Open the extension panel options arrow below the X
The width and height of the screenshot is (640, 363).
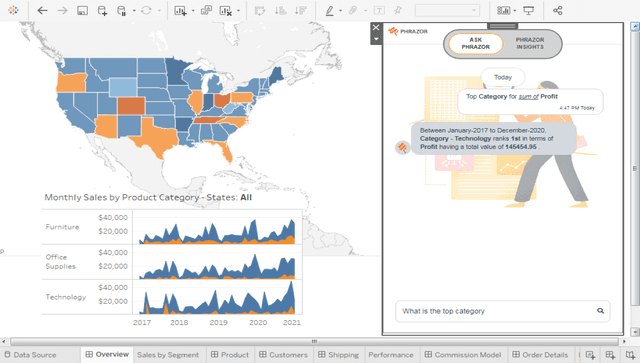(x=376, y=39)
